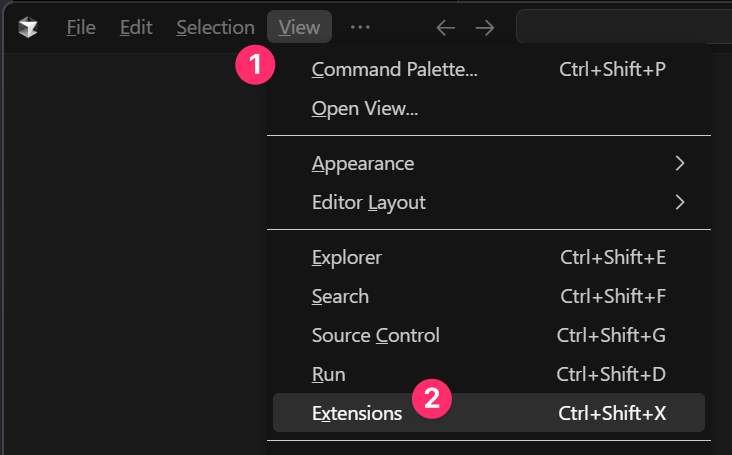The image size is (732, 455).
Task: Show the Explorer view
Action: tap(489, 258)
